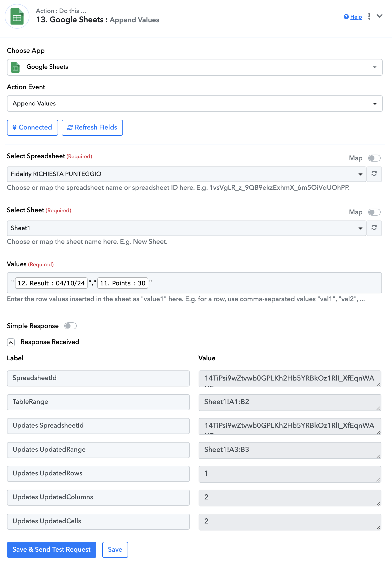Click the Updates UpdatedRows value field
This screenshot has height=562, width=392.
coord(290,474)
